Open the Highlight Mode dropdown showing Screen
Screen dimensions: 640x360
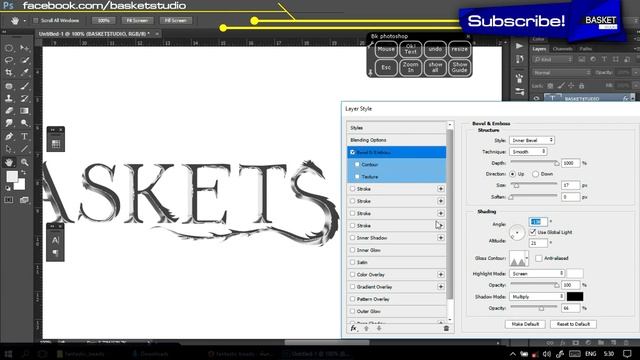pos(537,274)
